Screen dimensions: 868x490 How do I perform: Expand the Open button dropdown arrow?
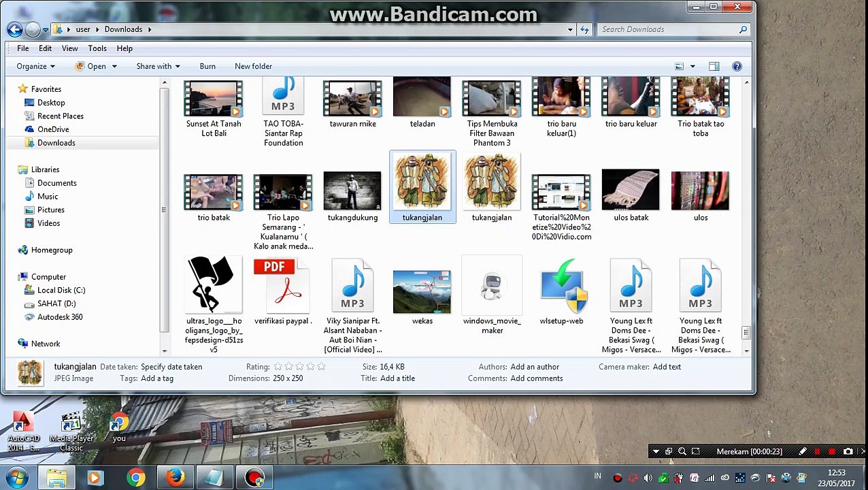point(114,66)
